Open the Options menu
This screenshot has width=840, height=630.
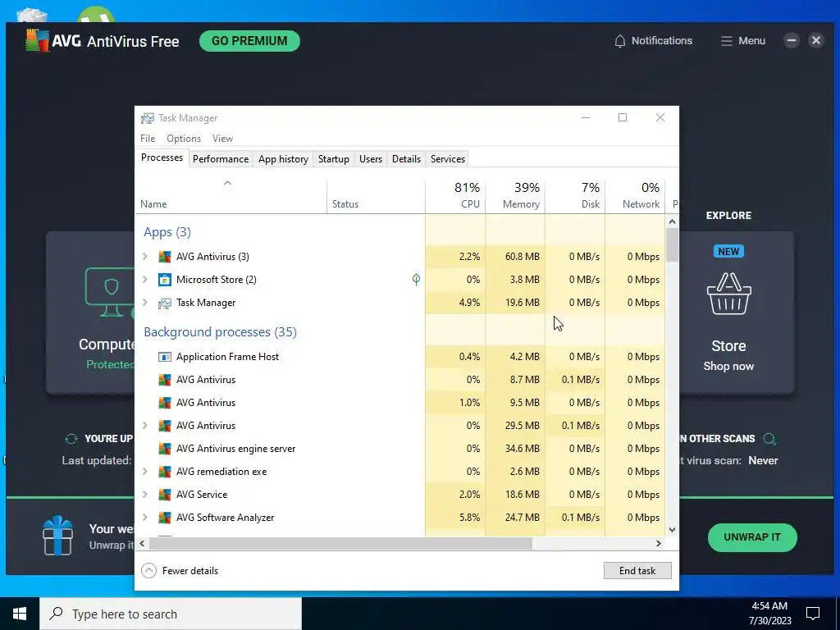(184, 138)
